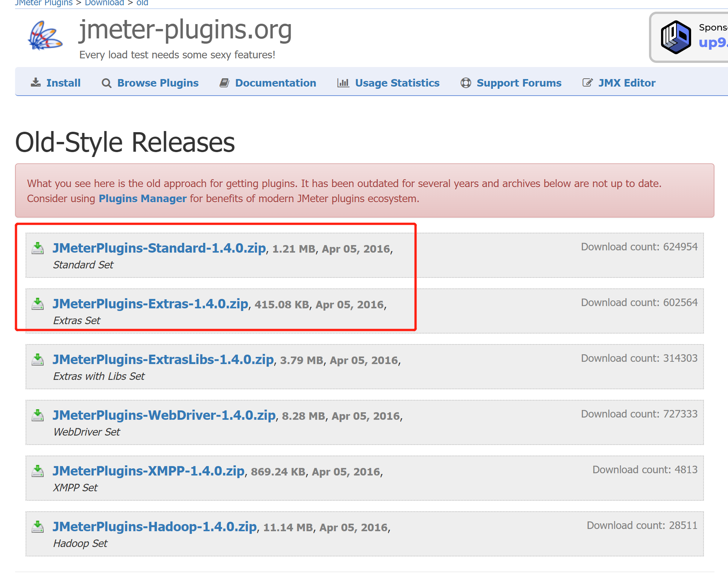
Task: Click the up9 sponsor text link
Action: tap(713, 42)
